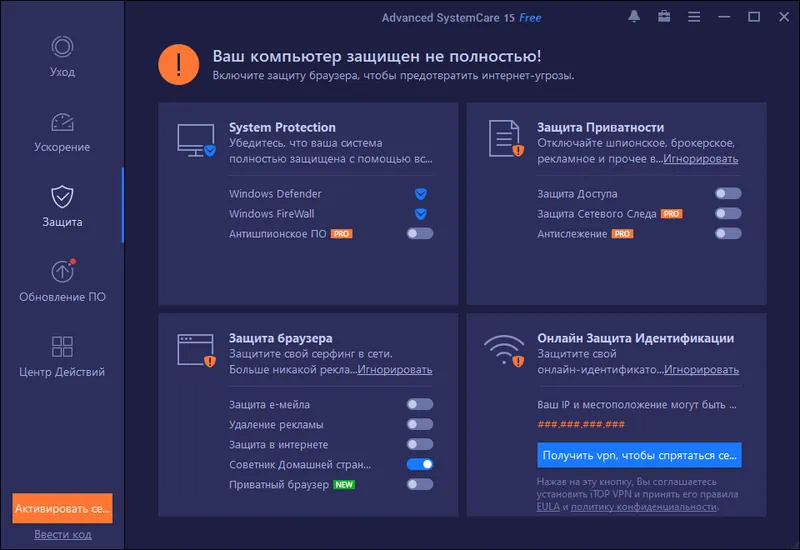800x550 pixels.
Task: Click the PRO badge next to Защита Сетевого Следа
Action: 671,214
